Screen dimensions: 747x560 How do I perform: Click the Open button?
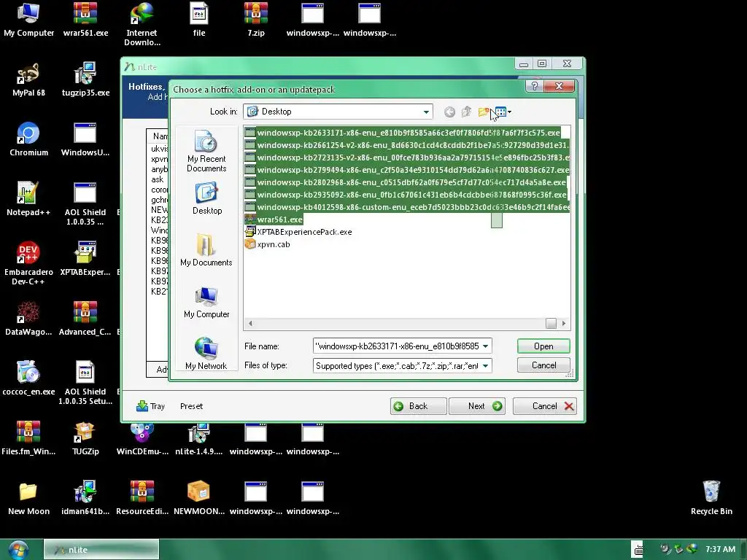(543, 346)
